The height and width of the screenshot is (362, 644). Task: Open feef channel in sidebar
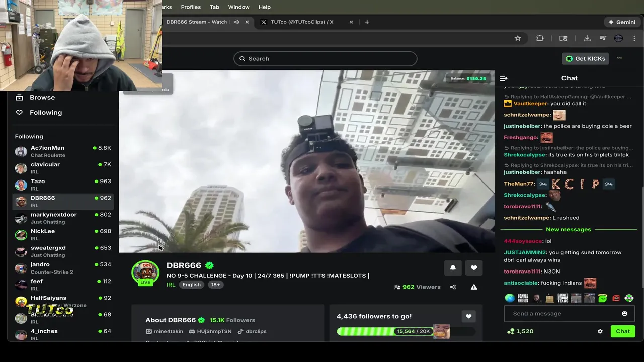63,284
